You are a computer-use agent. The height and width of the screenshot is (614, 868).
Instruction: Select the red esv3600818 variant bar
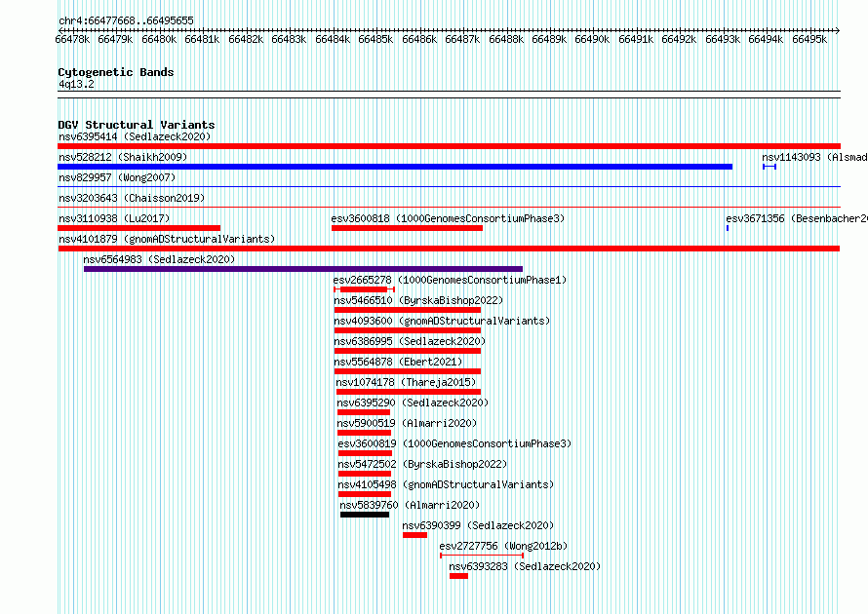(x=407, y=228)
